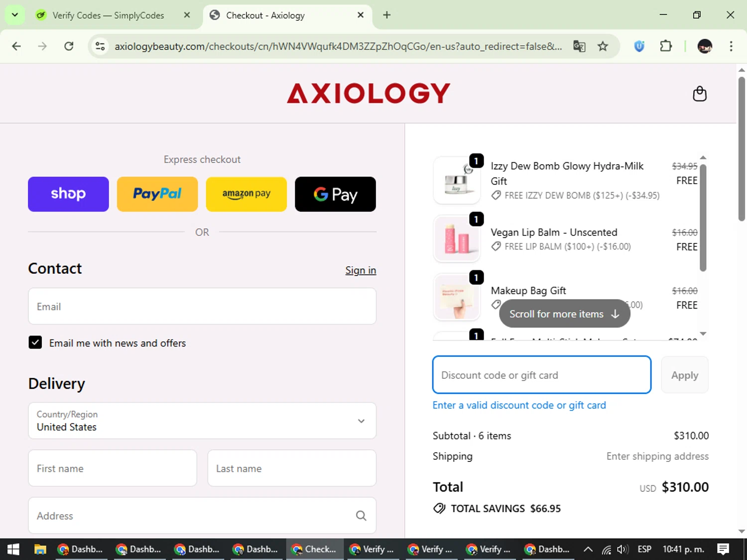Open the extensions puzzle icon
This screenshot has width=747, height=560.
point(666,46)
